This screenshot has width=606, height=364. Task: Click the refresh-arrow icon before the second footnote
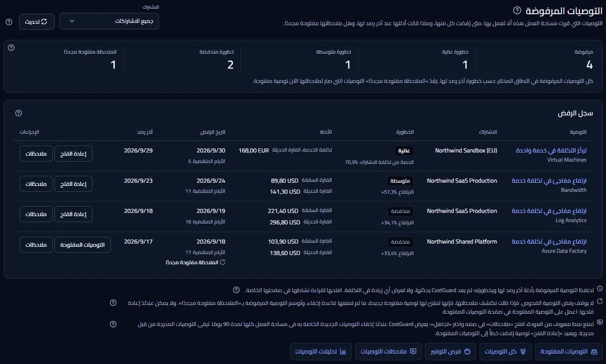pos(600,301)
